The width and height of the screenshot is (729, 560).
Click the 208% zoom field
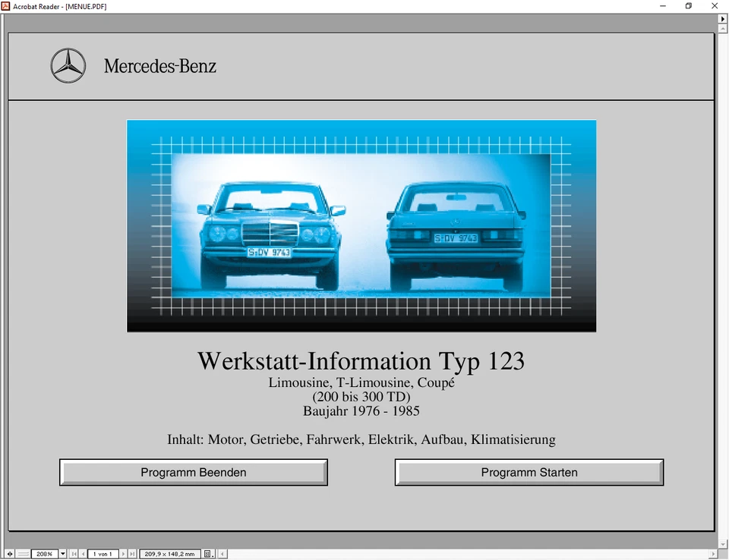pos(45,554)
